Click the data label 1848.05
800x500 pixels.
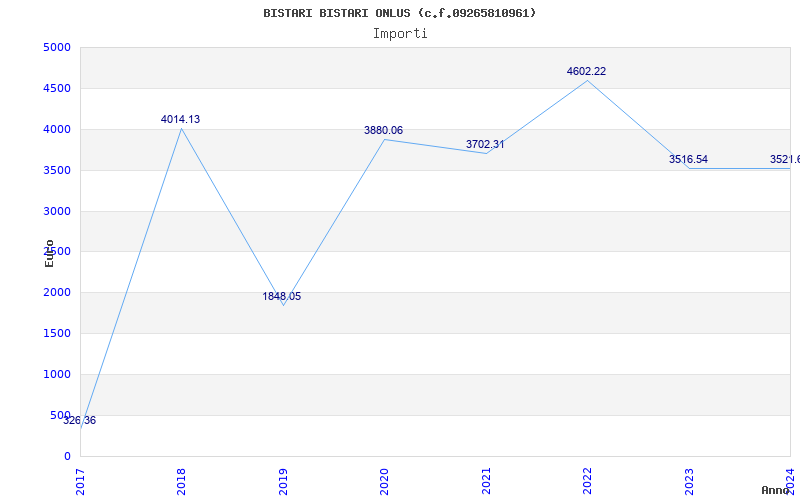click(282, 296)
